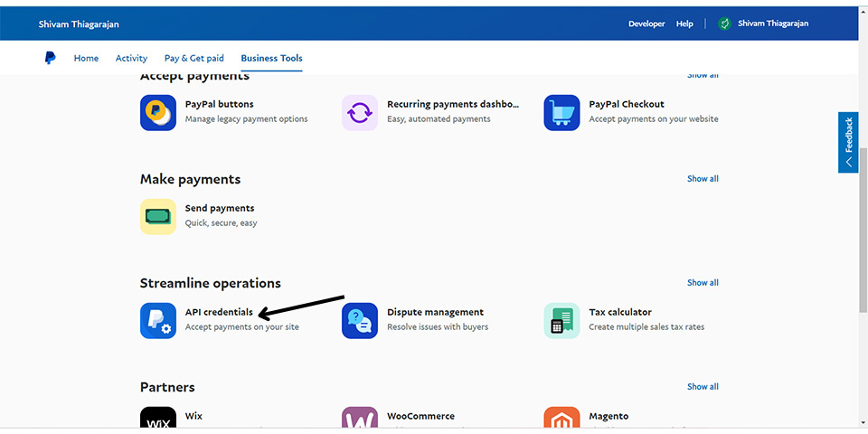Screen dimensions: 868x434
Task: Show all Partners tools
Action: (x=703, y=387)
